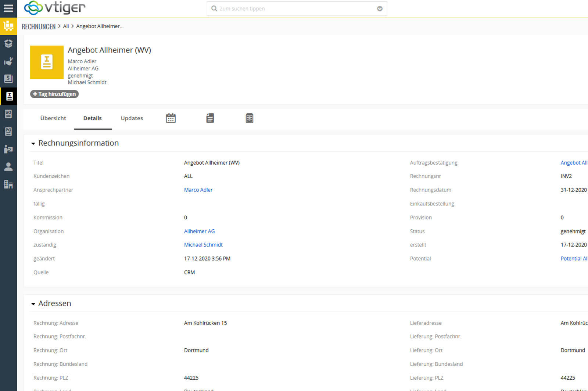This screenshot has width=588, height=391.
Task: Open Purchase Order (PO) sidebar icon
Action: 8,132
